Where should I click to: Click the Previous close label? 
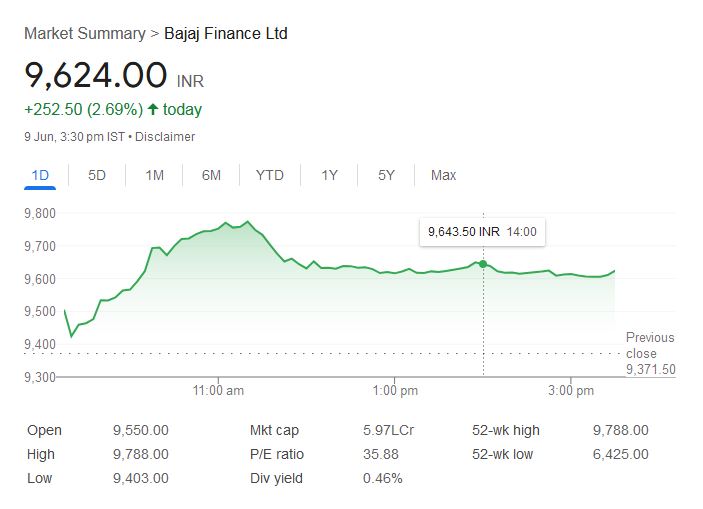point(650,345)
